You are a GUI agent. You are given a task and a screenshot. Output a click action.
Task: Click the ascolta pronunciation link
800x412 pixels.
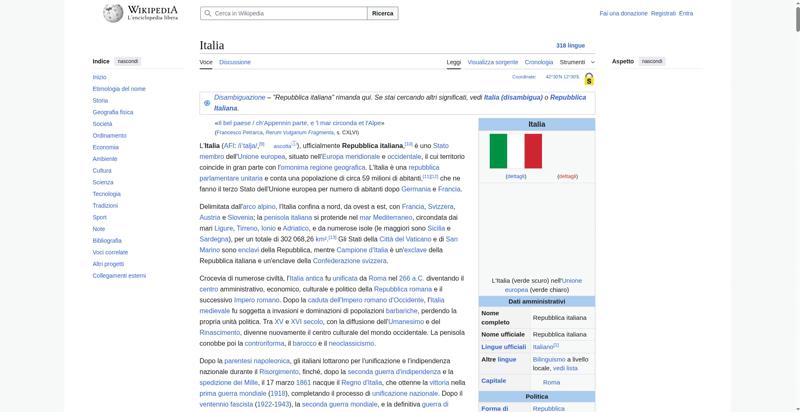(x=282, y=146)
